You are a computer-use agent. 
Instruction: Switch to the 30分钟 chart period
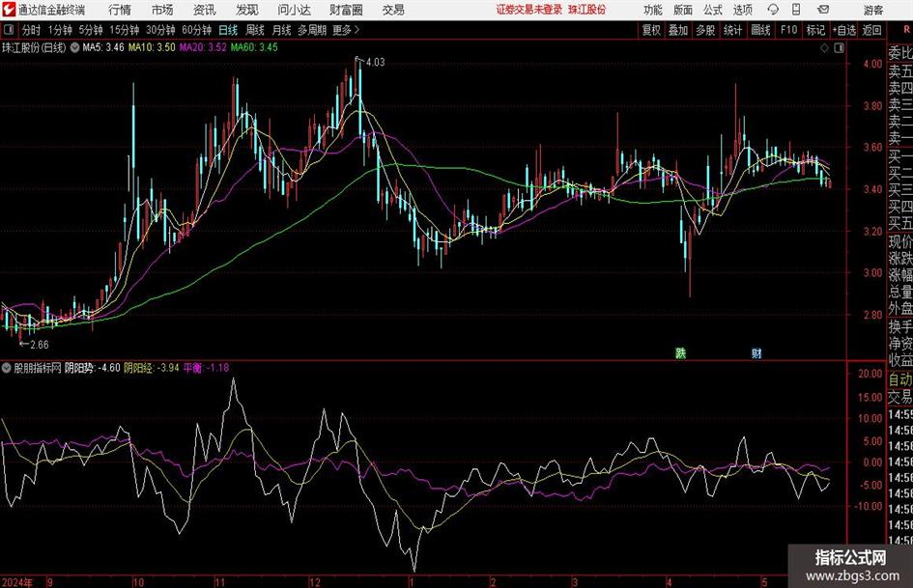[x=160, y=30]
